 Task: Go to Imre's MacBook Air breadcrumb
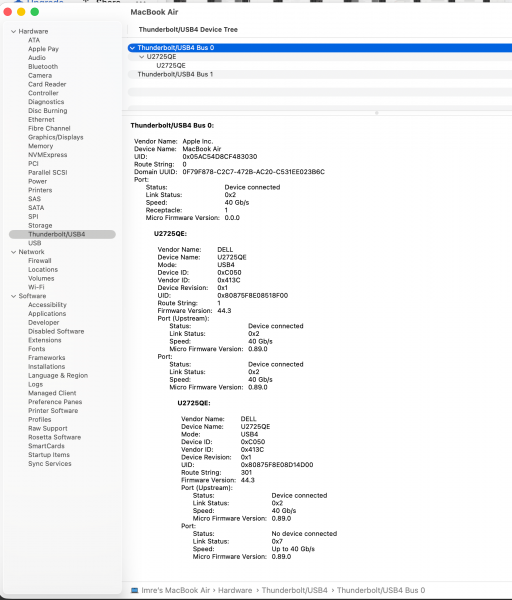pos(175,590)
